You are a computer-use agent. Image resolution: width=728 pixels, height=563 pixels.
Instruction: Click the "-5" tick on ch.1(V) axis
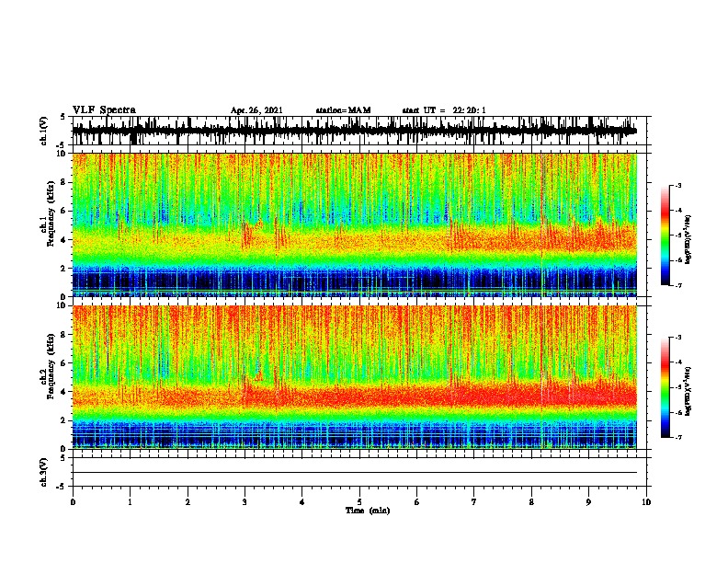[x=62, y=145]
